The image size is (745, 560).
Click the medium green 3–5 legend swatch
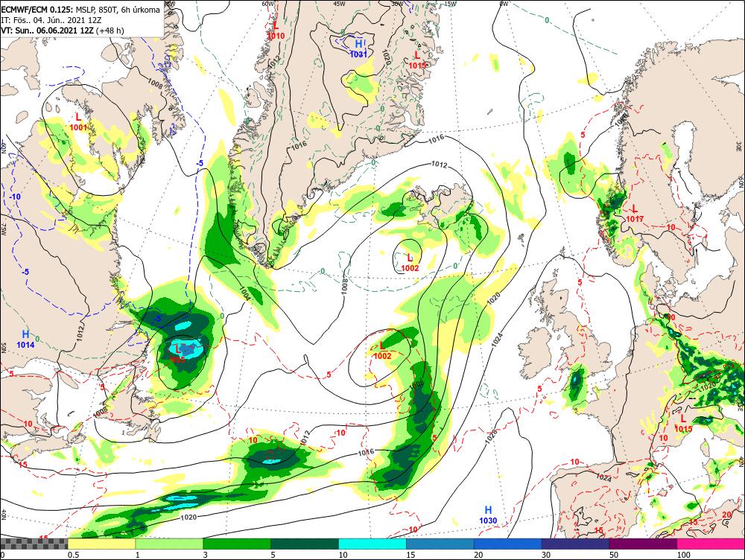[237, 544]
